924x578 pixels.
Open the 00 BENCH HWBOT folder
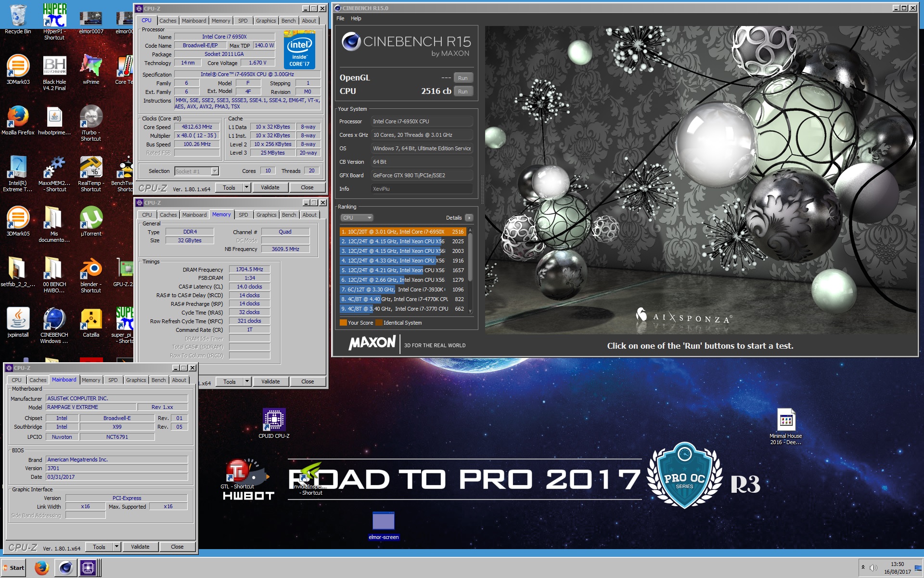point(54,274)
